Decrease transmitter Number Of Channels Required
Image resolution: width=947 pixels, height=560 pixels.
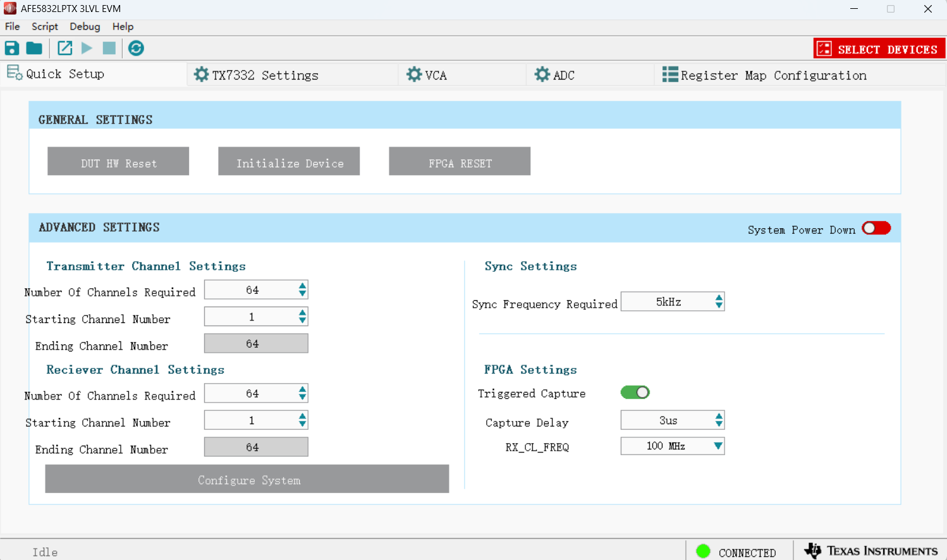pos(303,293)
